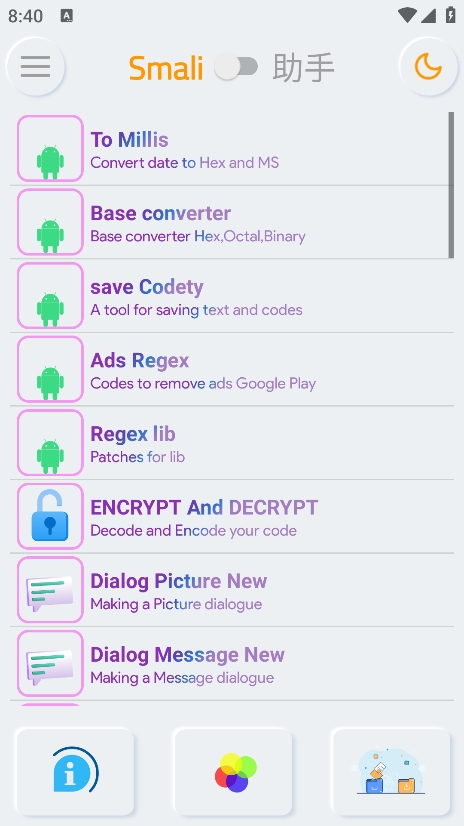Select the Convert date to Hex subtitle
464x826 pixels.
(x=184, y=163)
